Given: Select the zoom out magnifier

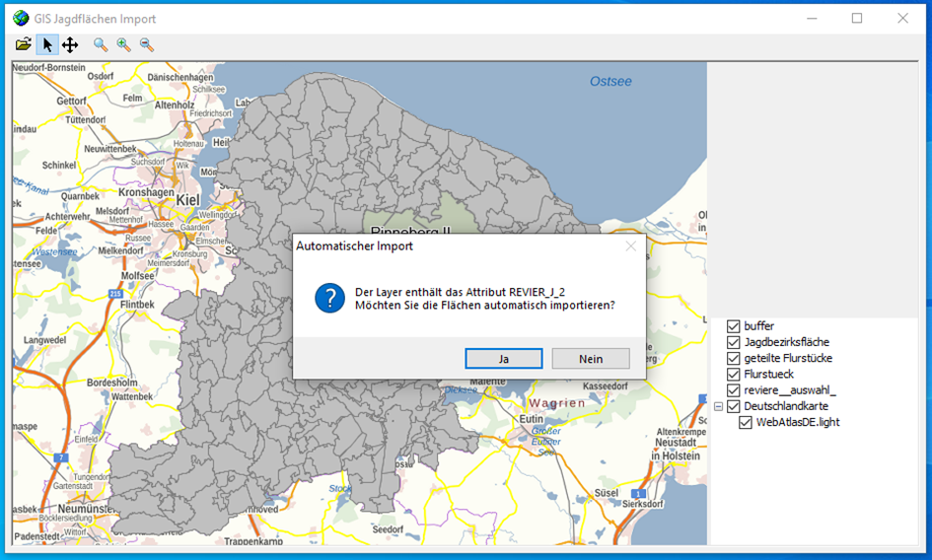Looking at the screenshot, I should tap(147, 44).
